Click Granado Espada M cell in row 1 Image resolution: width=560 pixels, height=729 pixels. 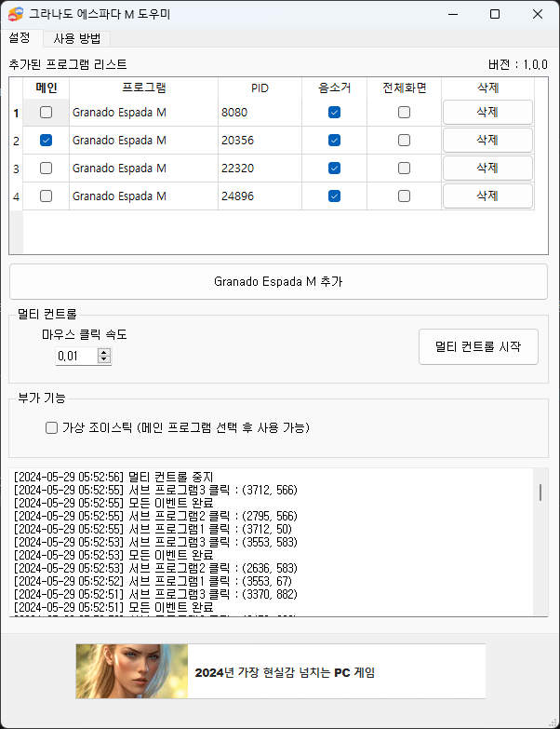(144, 112)
